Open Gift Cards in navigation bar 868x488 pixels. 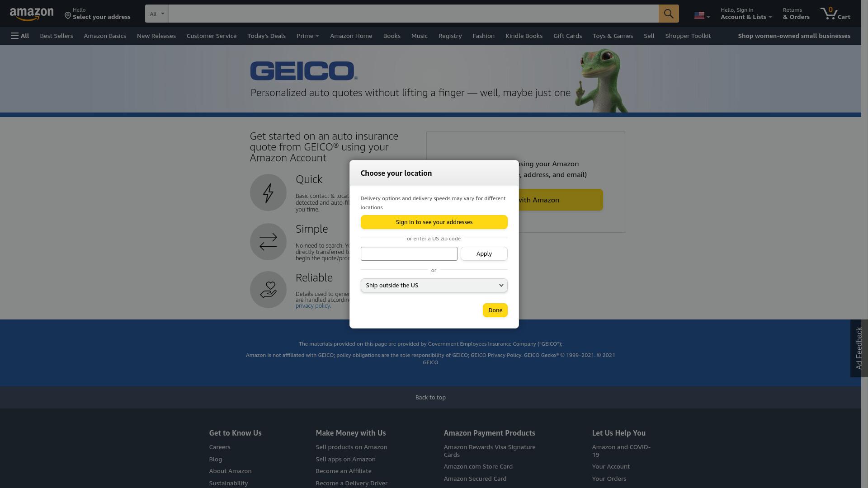click(567, 36)
